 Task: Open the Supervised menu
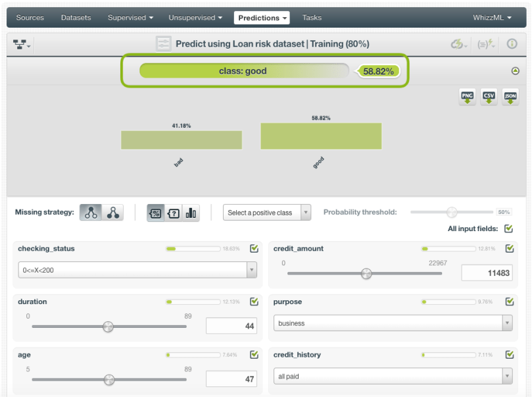pos(130,18)
